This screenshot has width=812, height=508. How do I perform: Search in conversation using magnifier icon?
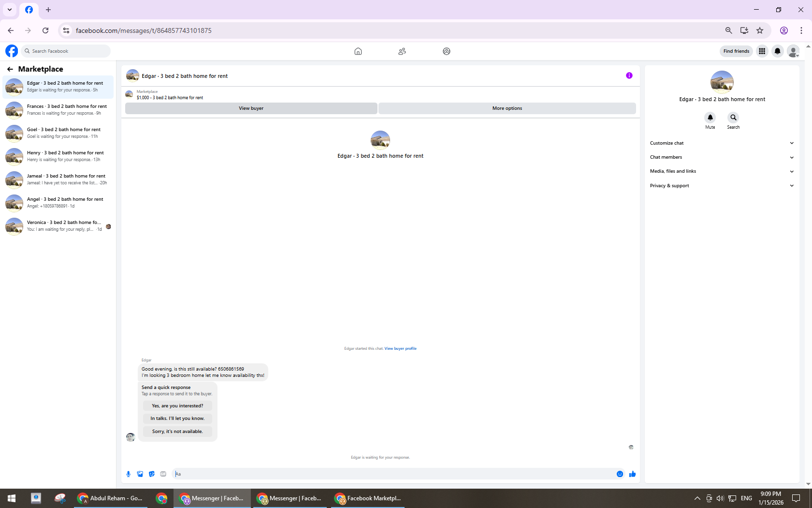[733, 118]
